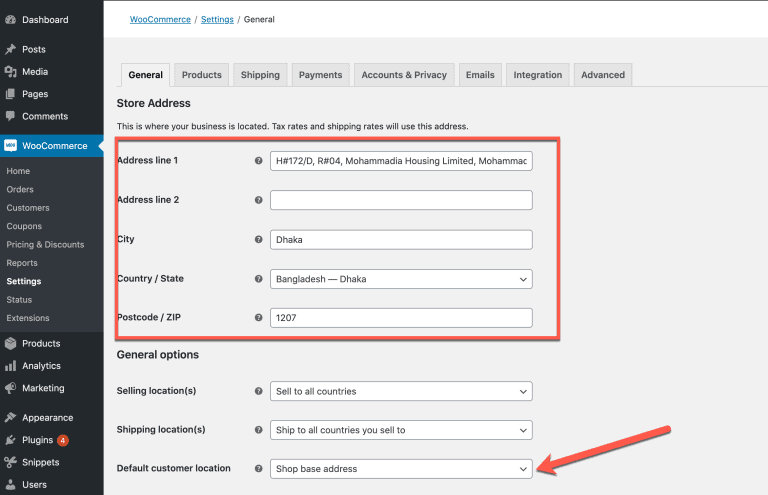Click the WooCommerce breadcrumb link
Viewport: 768px width, 495px height.
coord(161,19)
